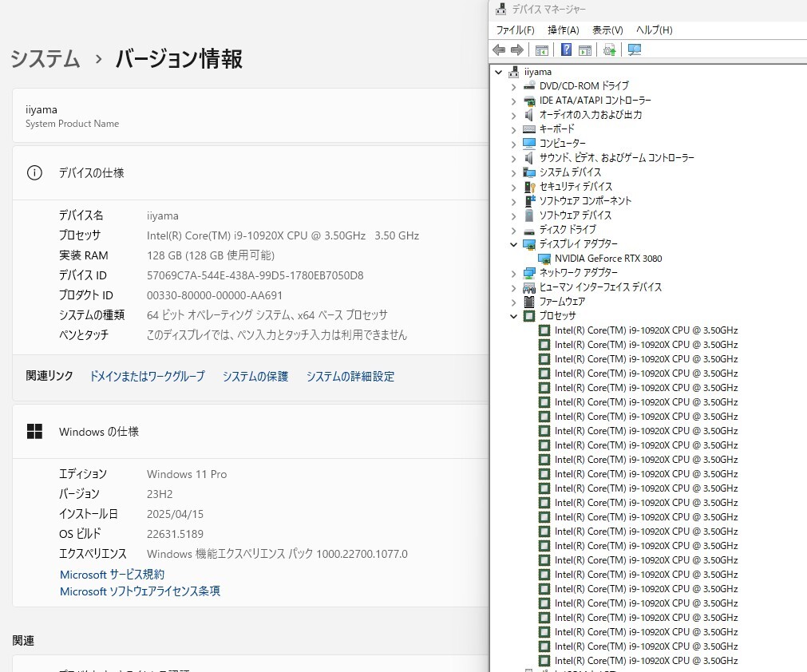Toggle the show/hide console tree toolbar icon
Screen dimensions: 807x672
click(x=541, y=50)
